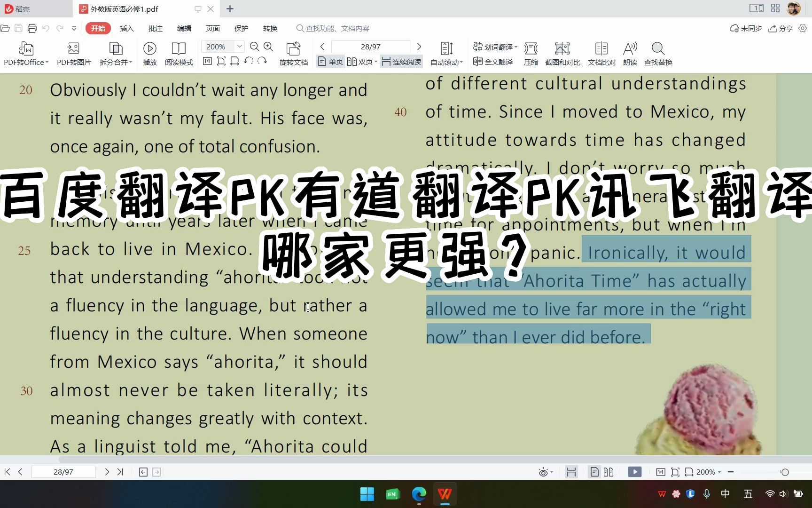Go to previous page with ribbon arrow
812x508 pixels.
[x=322, y=47]
